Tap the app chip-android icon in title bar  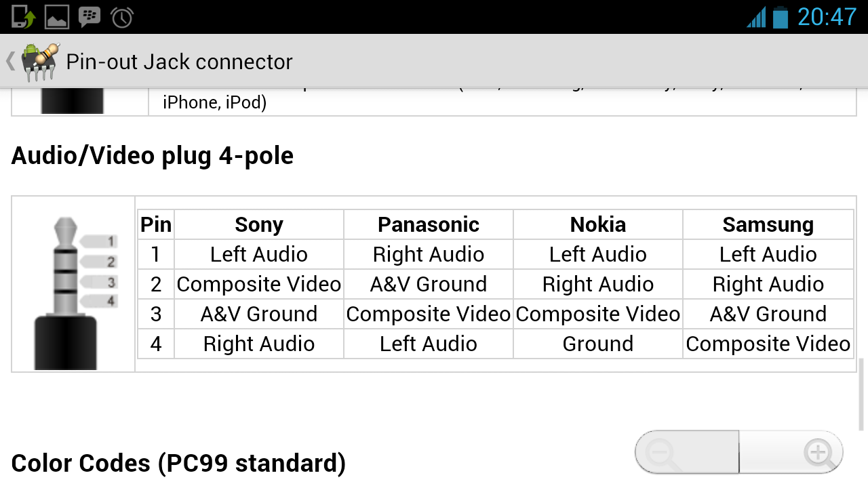click(x=40, y=61)
